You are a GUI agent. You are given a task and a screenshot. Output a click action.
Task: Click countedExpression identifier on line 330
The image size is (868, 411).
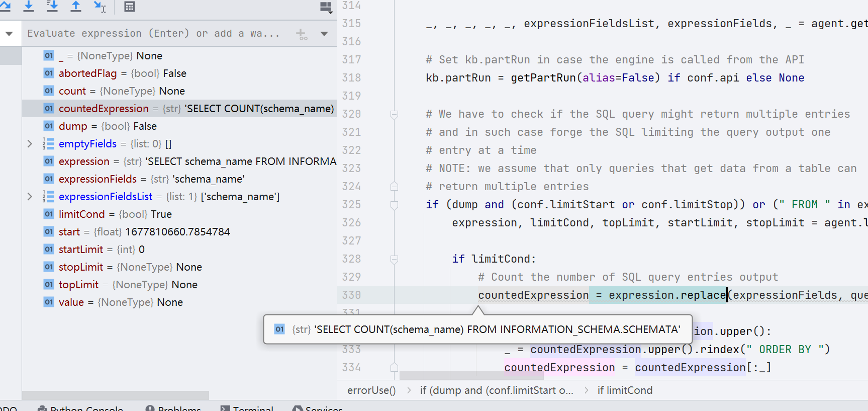pyautogui.click(x=533, y=295)
